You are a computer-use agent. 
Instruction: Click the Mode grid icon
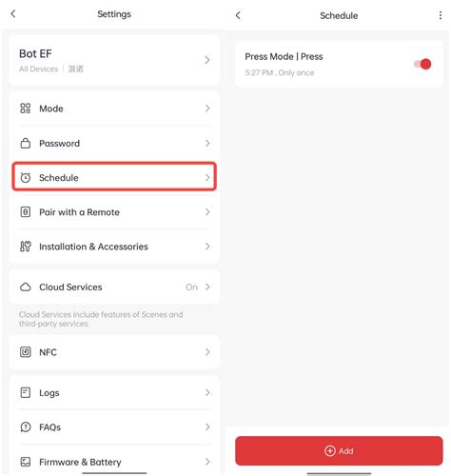point(26,109)
